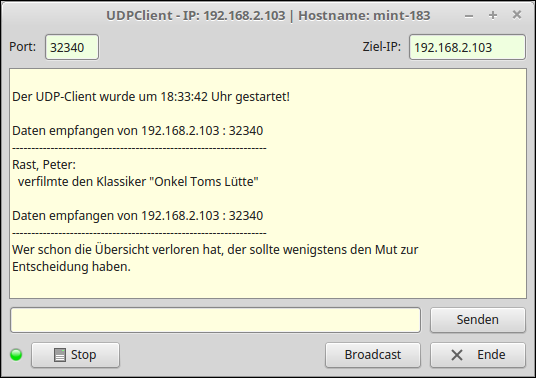The image size is (536, 378).
Task: Click the green status indicator light
Action: pos(16,355)
